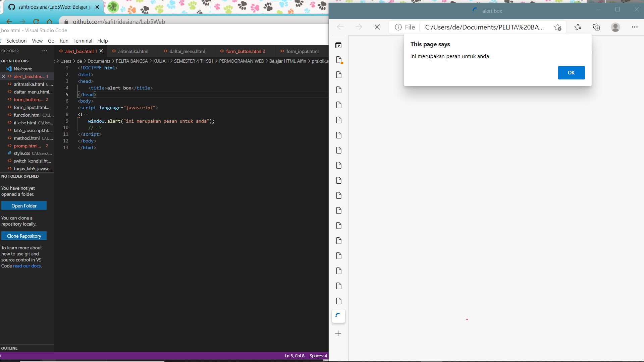Open the read our docs link
Image resolution: width=644 pixels, height=362 pixels.
pos(27,266)
